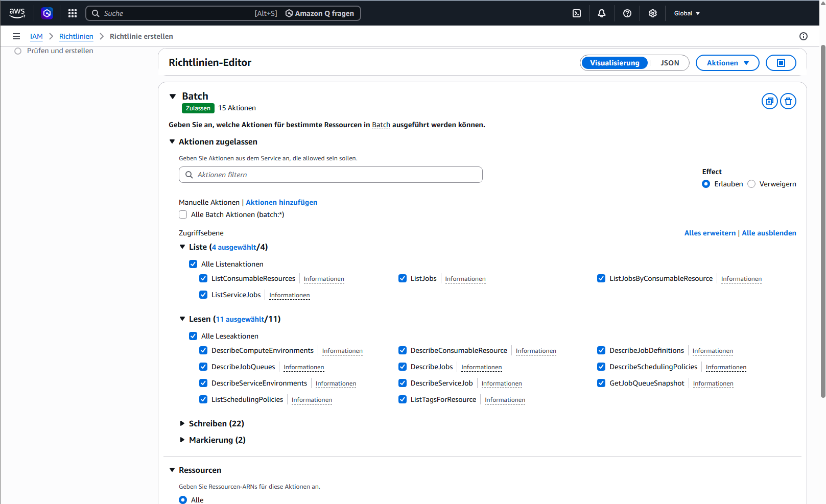Open the Aktionen dropdown button
826x504 pixels.
(727, 63)
